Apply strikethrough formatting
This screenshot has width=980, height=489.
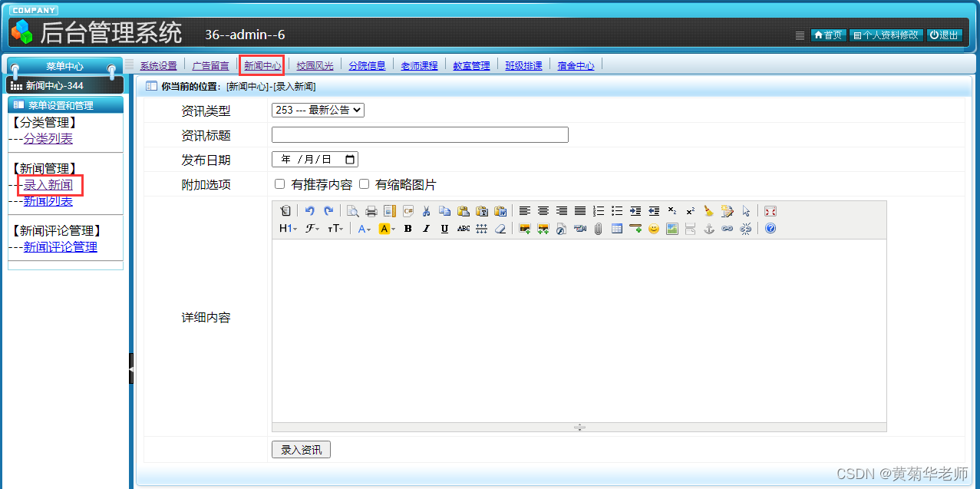point(464,229)
